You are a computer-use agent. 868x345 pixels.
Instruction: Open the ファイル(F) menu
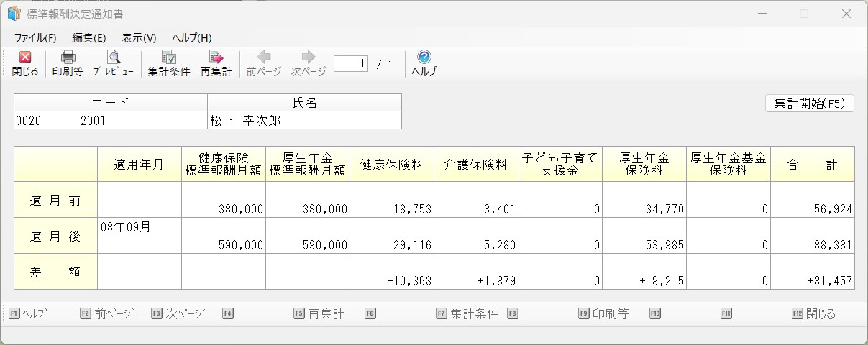pyautogui.click(x=35, y=38)
